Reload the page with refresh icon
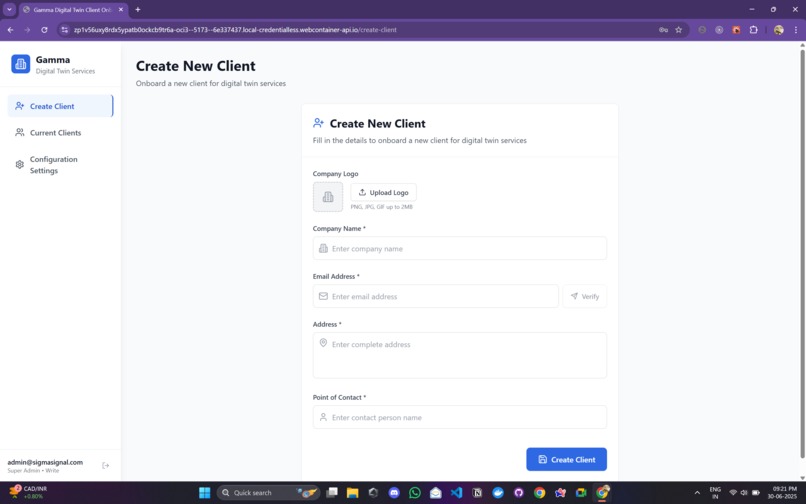Image resolution: width=806 pixels, height=504 pixels. [44, 30]
